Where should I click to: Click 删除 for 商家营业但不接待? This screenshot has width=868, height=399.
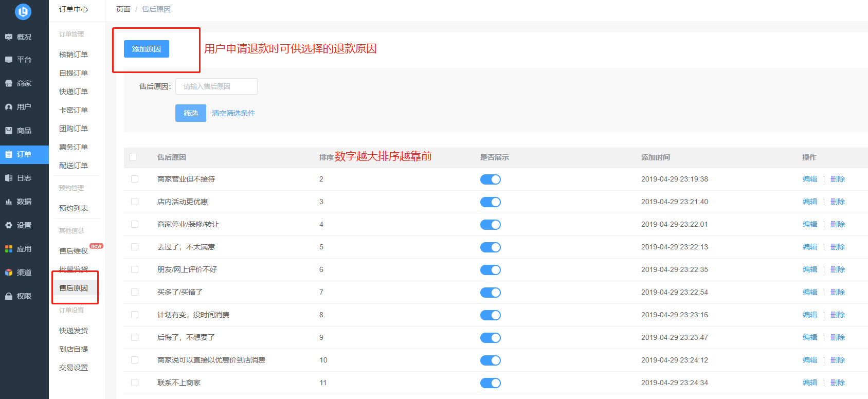pos(838,179)
